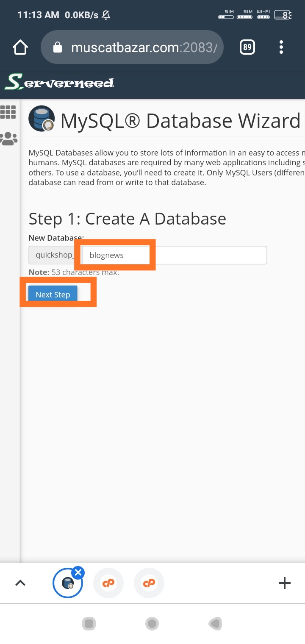Screen dimensions: 305x644
Task: Switch to the second cPanel tab
Action: click(x=149, y=583)
